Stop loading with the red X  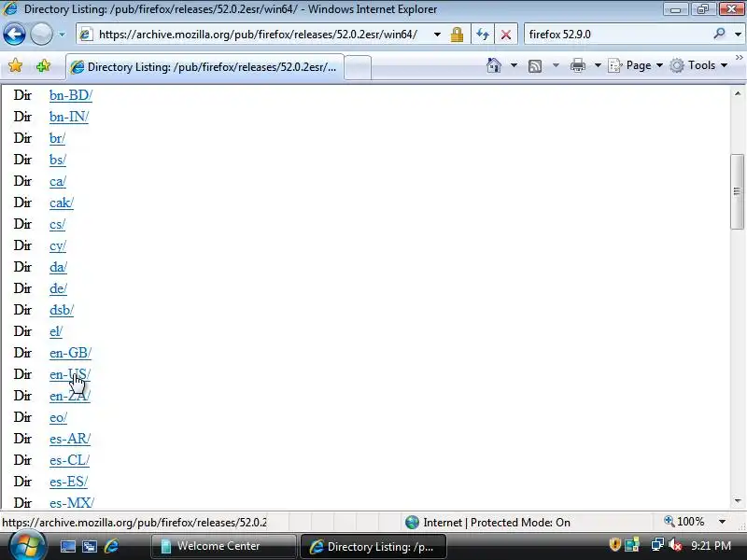pyautogui.click(x=506, y=35)
